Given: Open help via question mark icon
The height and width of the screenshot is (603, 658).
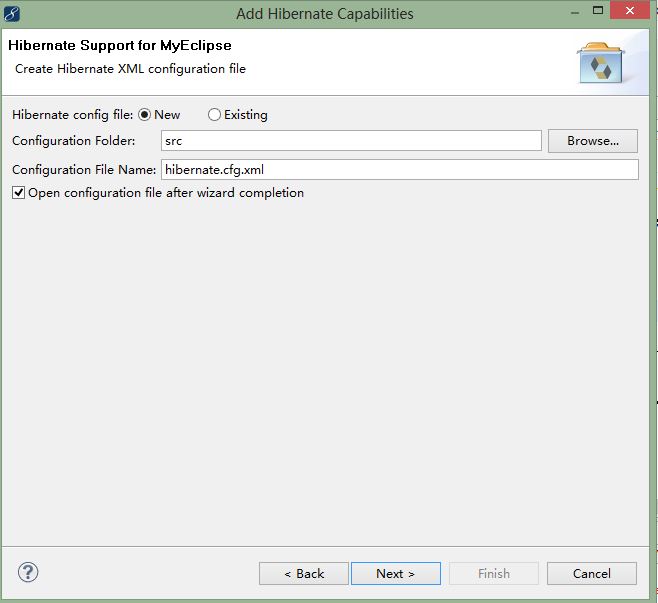Looking at the screenshot, I should pyautogui.click(x=28, y=572).
